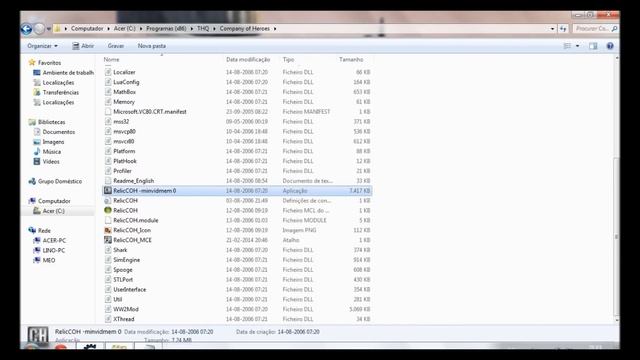Screen dimensions: 640x360
Task: Select the Acer (C:) breadcrumb segment
Action: coord(124,29)
